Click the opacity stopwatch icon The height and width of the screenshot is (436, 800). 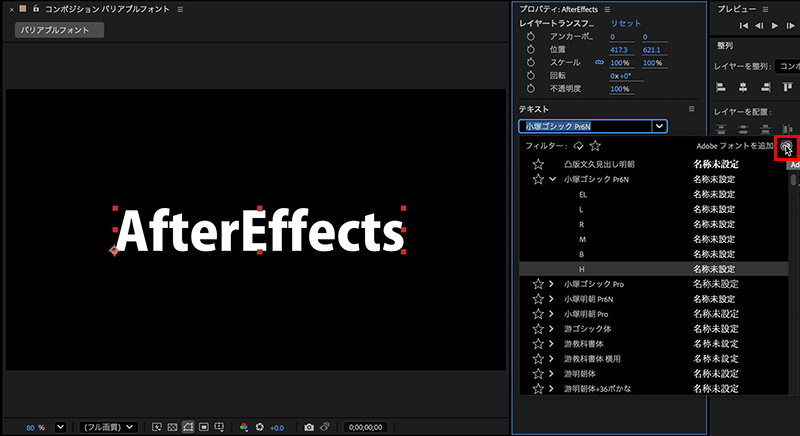[x=531, y=88]
